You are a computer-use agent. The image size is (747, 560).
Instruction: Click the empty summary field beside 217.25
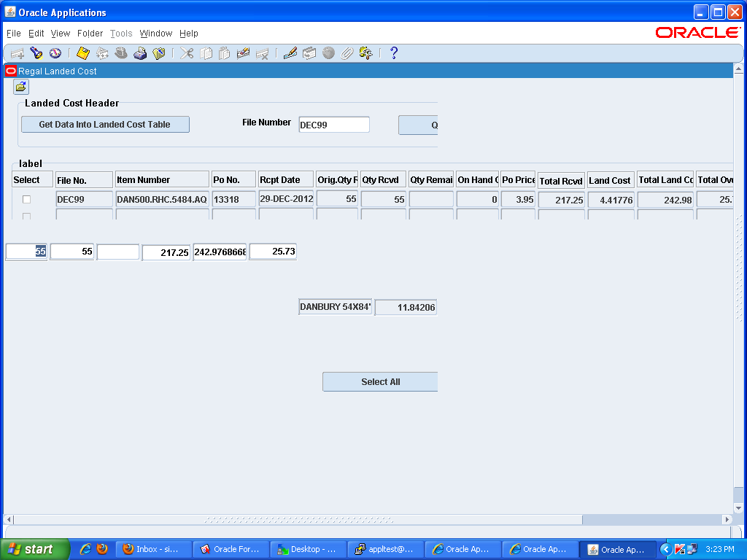118,252
